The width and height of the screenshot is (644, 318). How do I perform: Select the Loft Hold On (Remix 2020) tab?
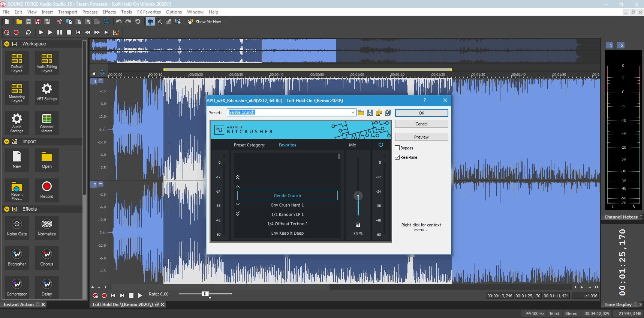pos(123,304)
